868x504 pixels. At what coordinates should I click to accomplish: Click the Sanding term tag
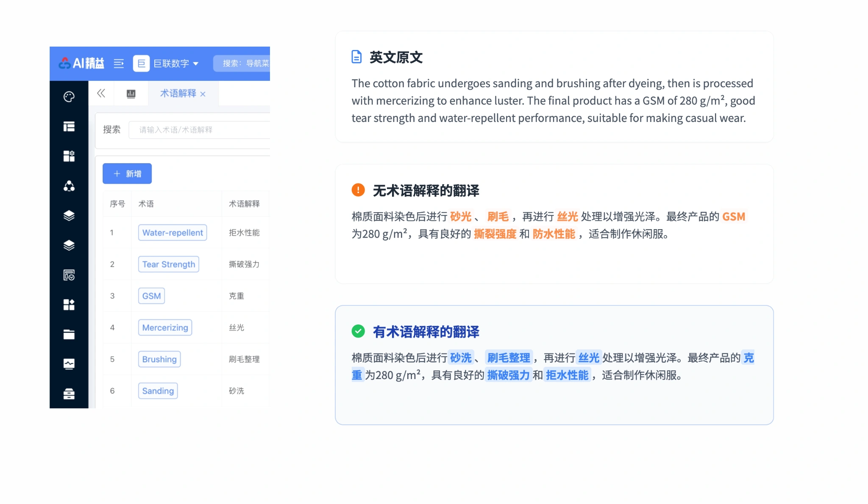pos(158,391)
